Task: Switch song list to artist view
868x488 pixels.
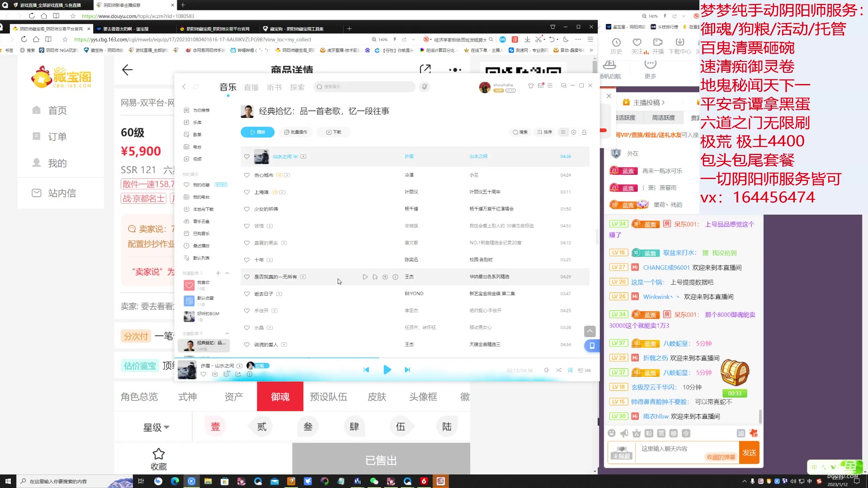Action: coord(584,132)
